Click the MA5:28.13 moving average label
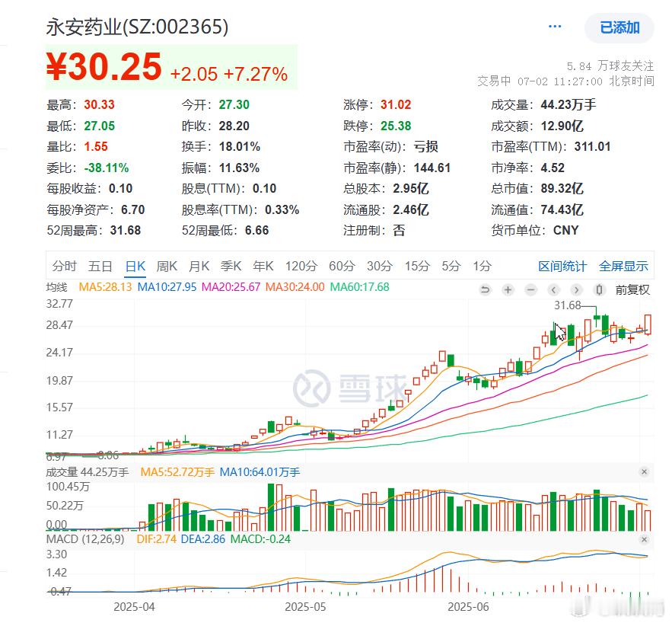 pos(105,287)
